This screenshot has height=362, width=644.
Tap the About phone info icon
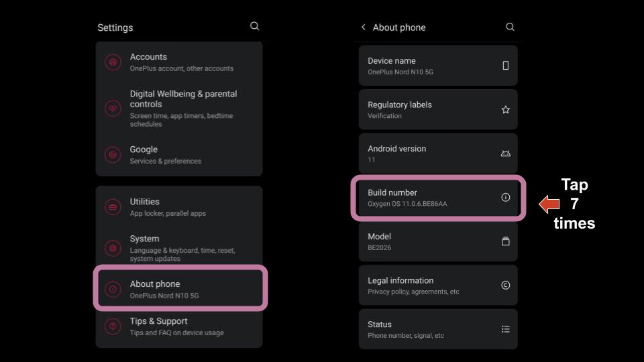pos(113,289)
